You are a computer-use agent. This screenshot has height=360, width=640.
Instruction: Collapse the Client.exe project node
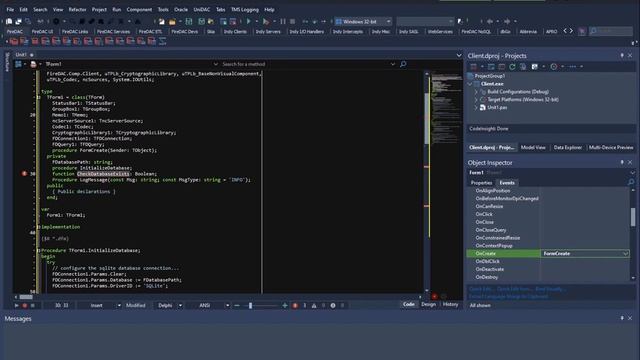point(470,84)
